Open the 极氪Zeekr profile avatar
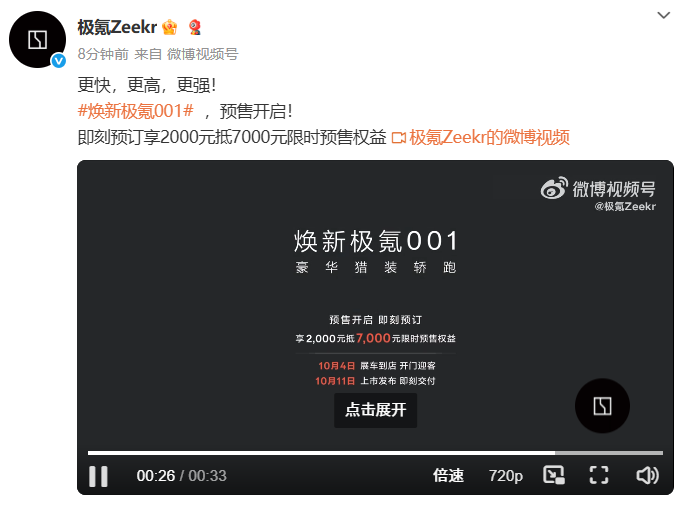The image size is (684, 507). pos(38,40)
